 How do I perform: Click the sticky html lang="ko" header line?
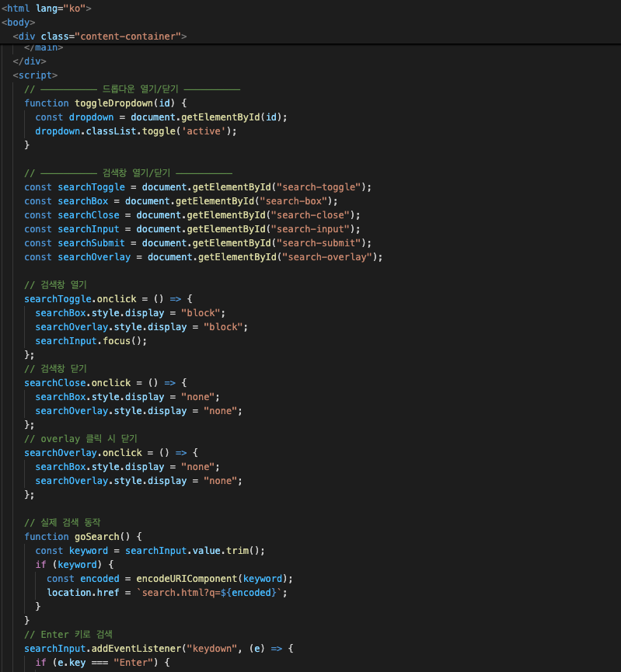[47, 8]
